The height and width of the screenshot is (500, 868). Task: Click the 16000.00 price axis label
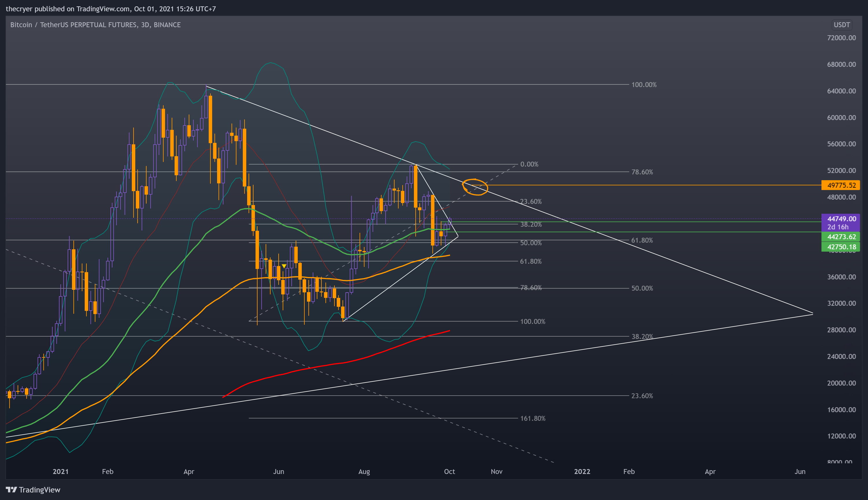pos(841,410)
